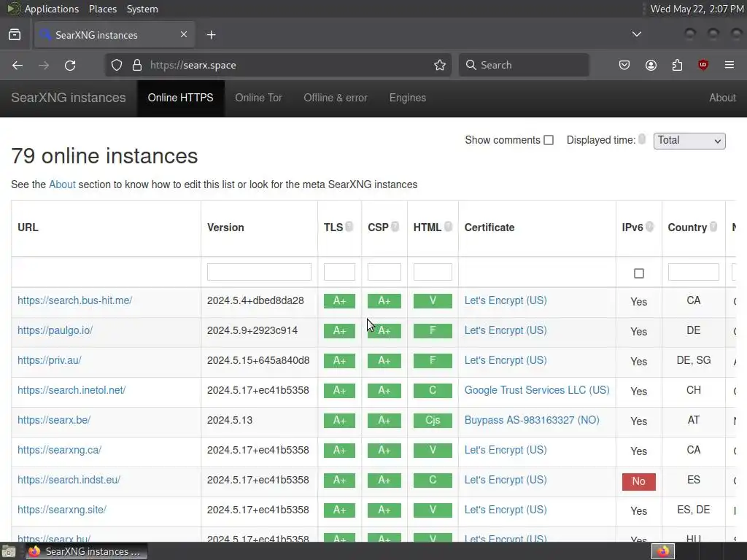
Task: Bookmark this page with star icon
Action: click(440, 65)
